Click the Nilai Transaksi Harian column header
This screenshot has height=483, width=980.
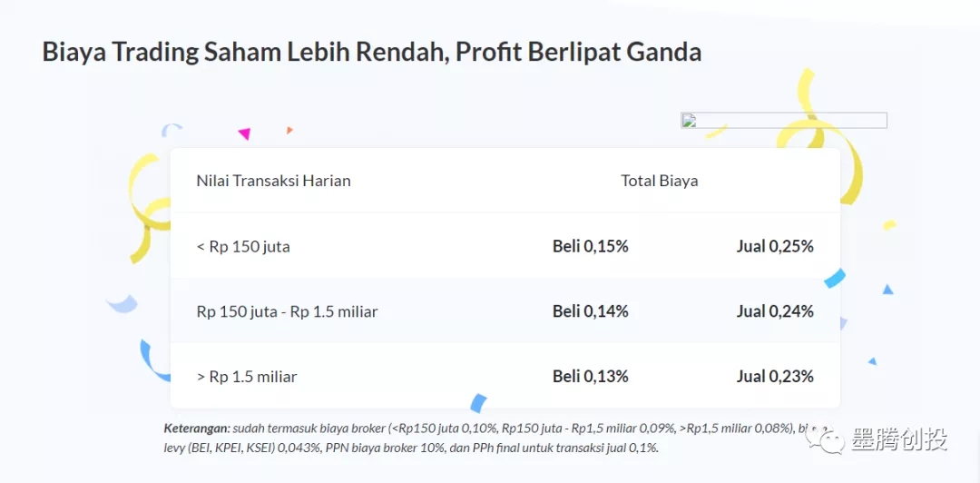pos(273,181)
